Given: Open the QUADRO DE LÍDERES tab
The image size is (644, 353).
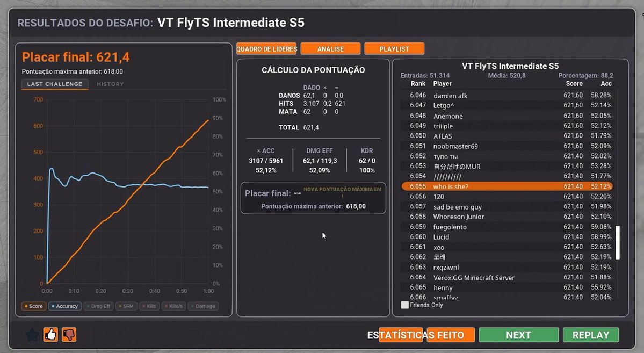Looking at the screenshot, I should tap(266, 49).
